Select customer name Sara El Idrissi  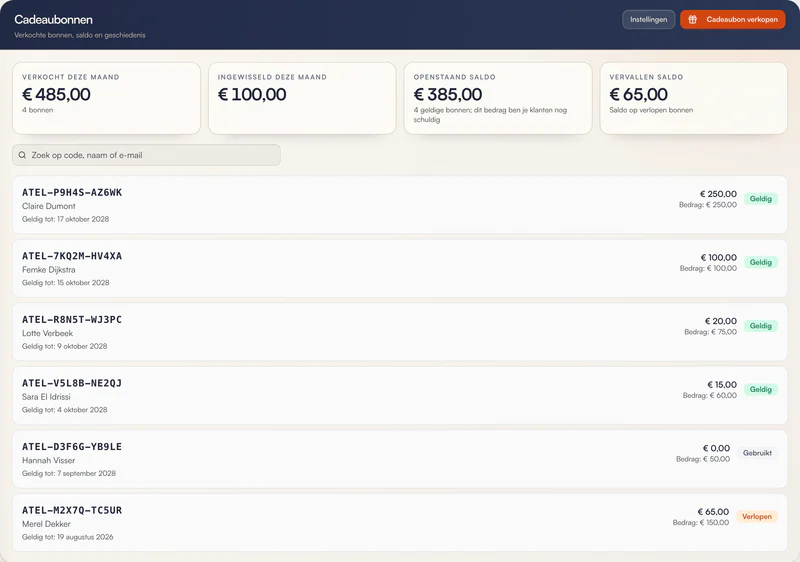46,397
